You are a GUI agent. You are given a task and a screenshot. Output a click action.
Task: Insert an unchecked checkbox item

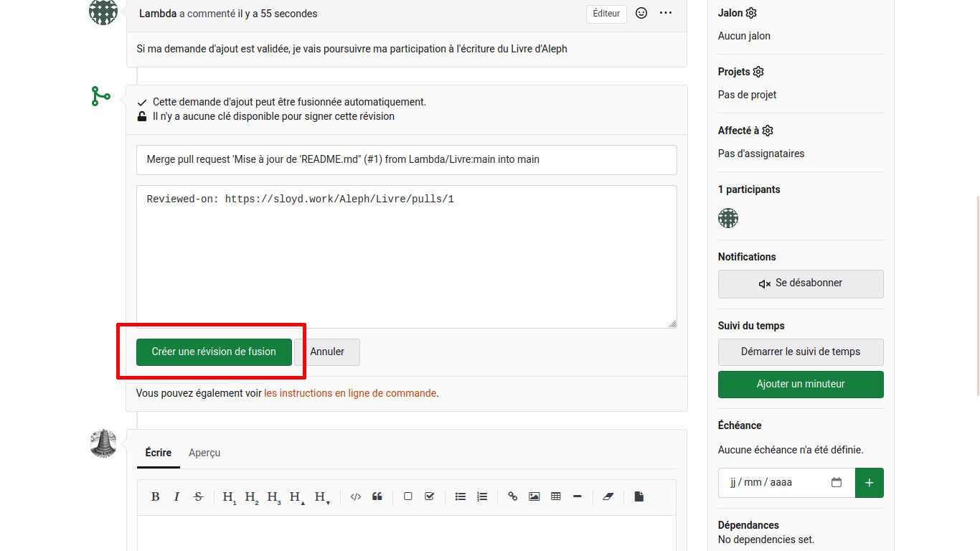(407, 496)
